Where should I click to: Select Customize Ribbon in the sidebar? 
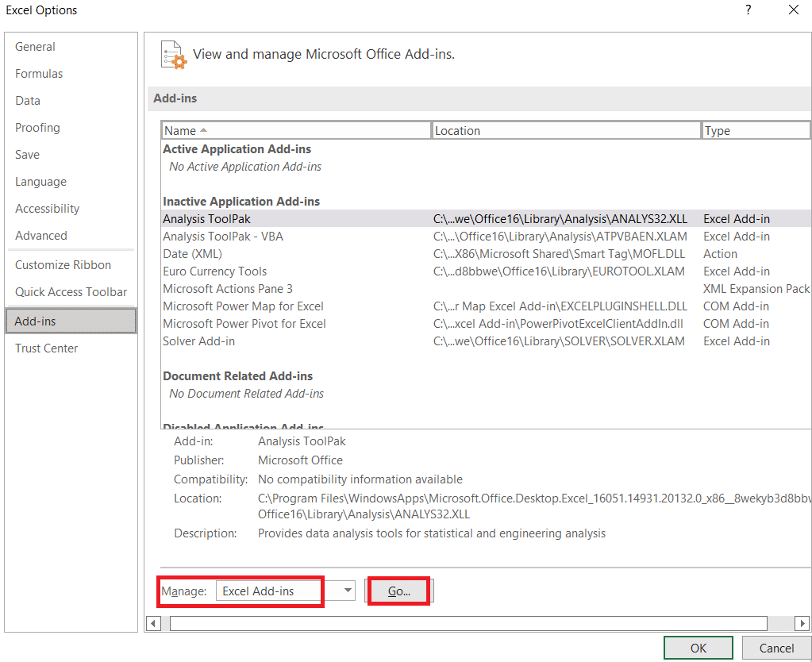[x=63, y=265]
